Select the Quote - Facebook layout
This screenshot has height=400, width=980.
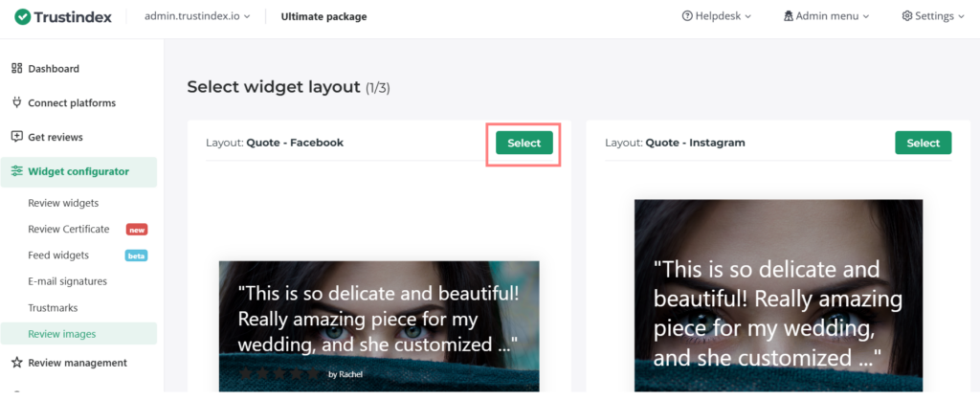(523, 143)
